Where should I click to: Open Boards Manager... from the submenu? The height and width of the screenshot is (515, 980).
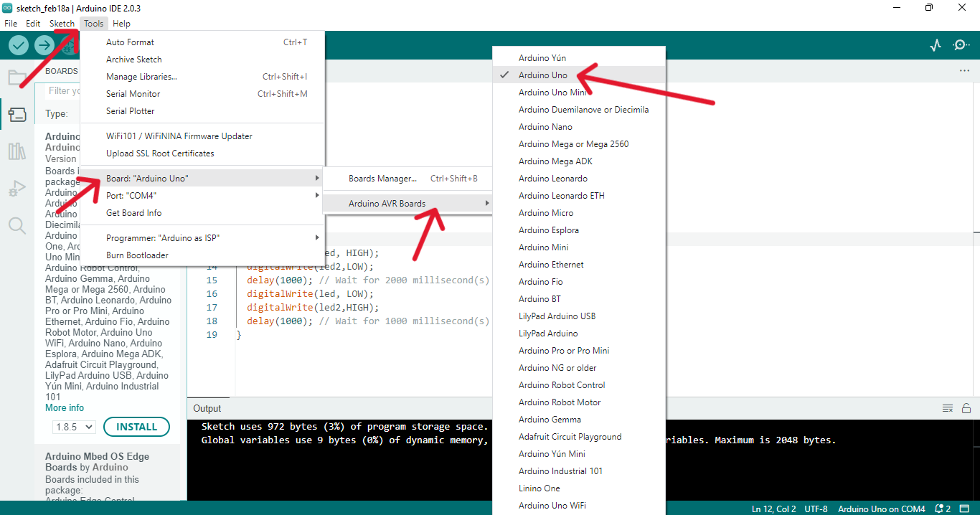click(407, 179)
